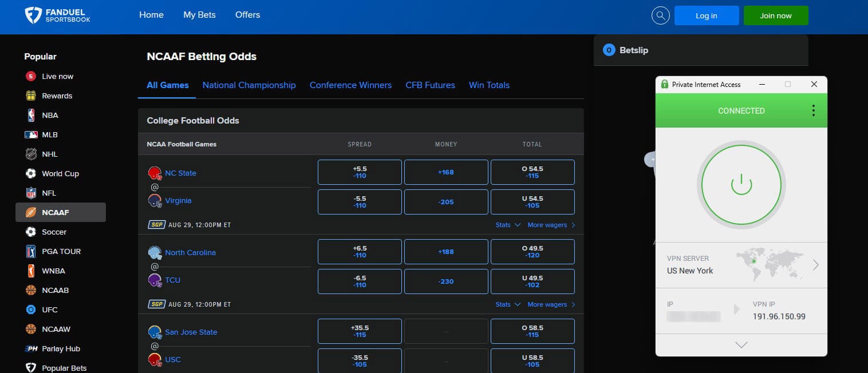Viewport: 868px width, 373px height.
Task: Open the Home menu item
Action: click(x=151, y=15)
